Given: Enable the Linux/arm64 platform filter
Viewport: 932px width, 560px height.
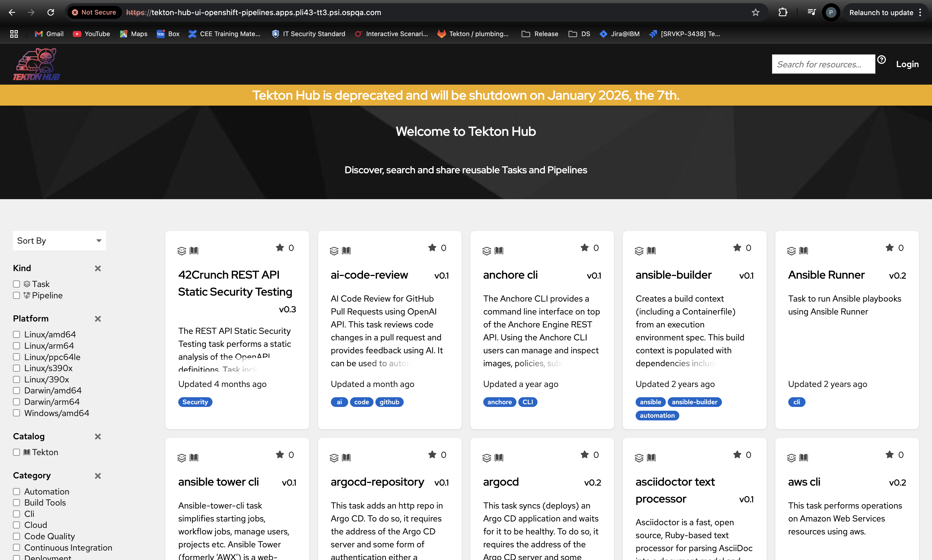Looking at the screenshot, I should coord(16,346).
